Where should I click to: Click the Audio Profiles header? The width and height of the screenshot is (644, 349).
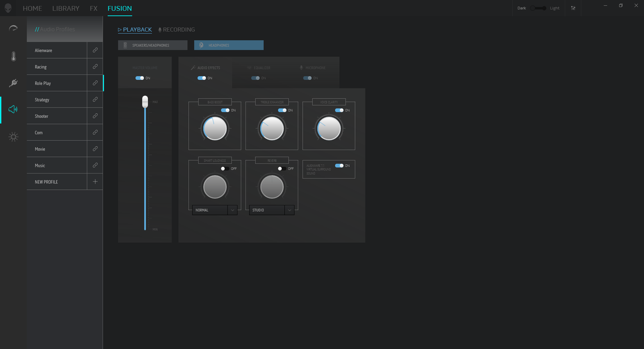point(65,29)
